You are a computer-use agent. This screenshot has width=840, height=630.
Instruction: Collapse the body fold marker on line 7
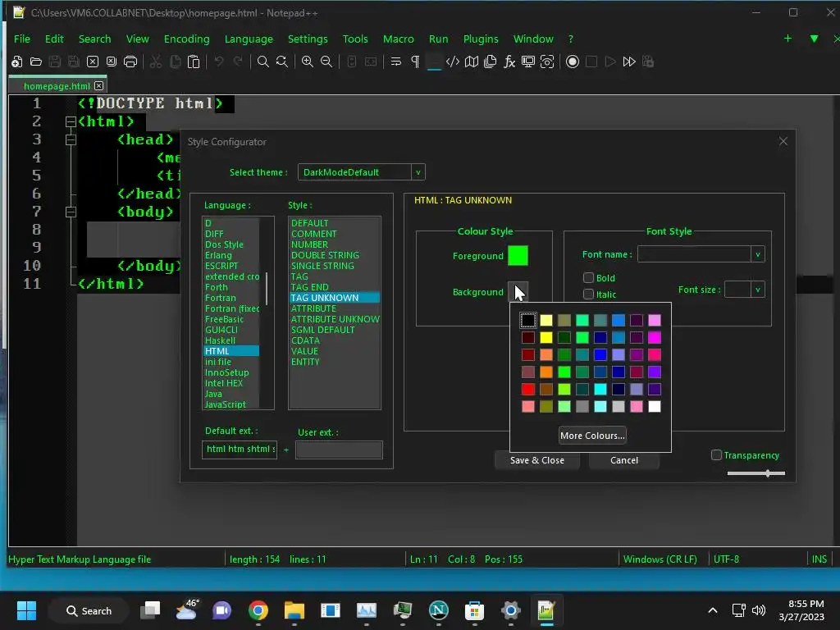71,212
